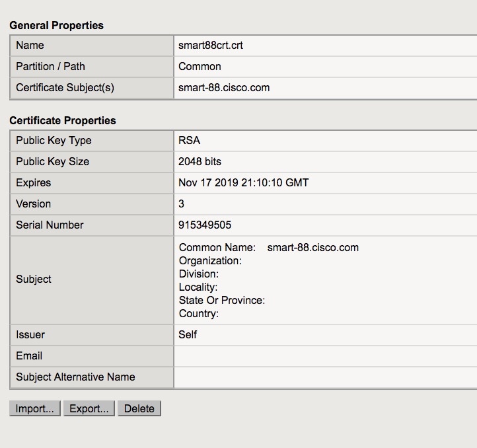
Task: Click the Version row label
Action: [33, 204]
